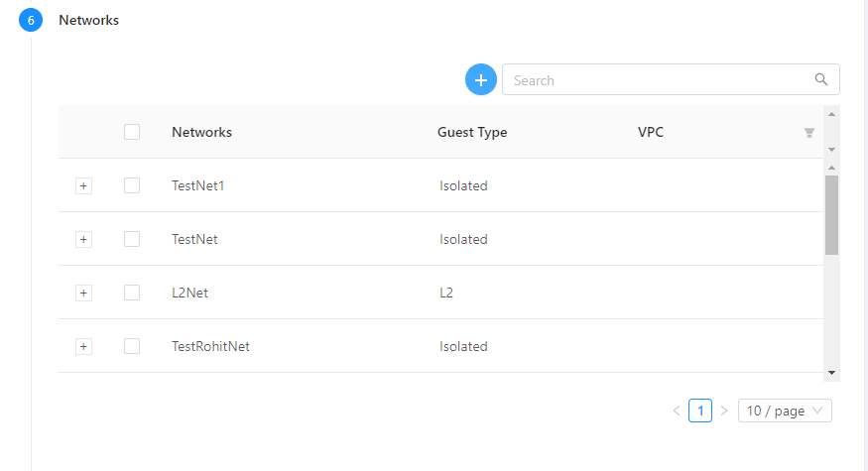Click the search magnifier icon
Viewport: 868px width, 471px height.
[x=820, y=80]
